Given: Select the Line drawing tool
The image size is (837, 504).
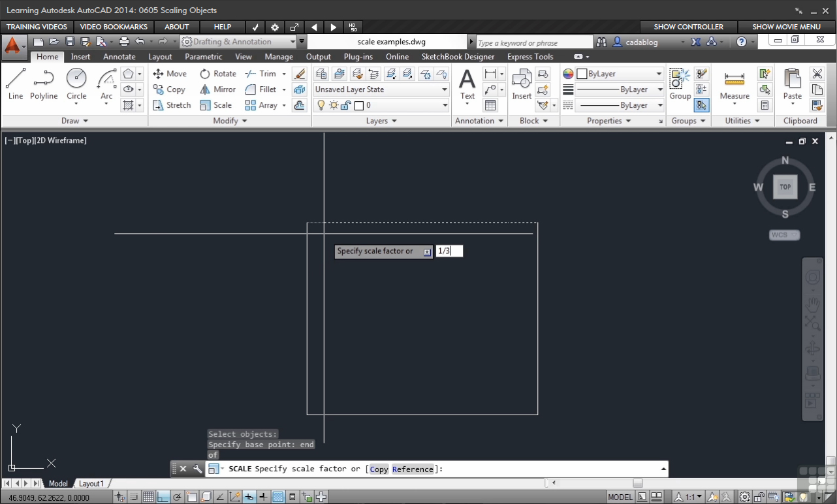Looking at the screenshot, I should point(16,84).
